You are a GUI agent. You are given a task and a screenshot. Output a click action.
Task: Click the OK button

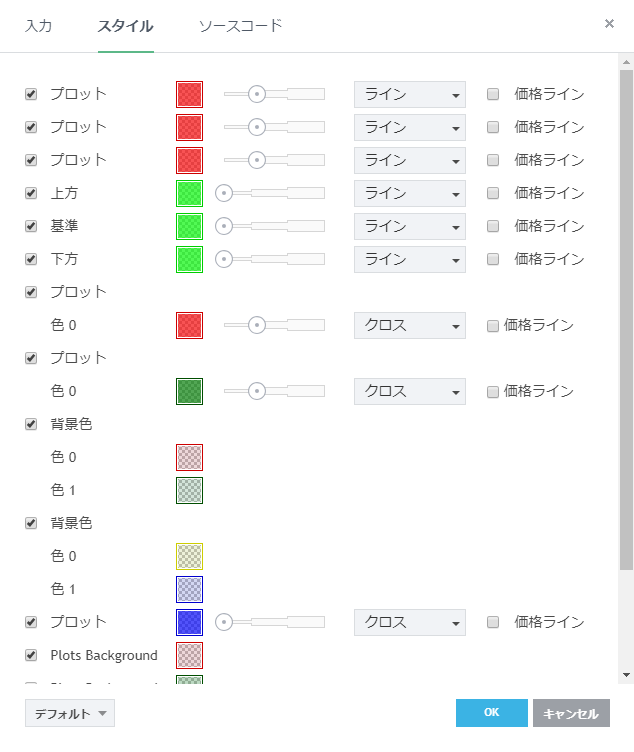(x=491, y=713)
